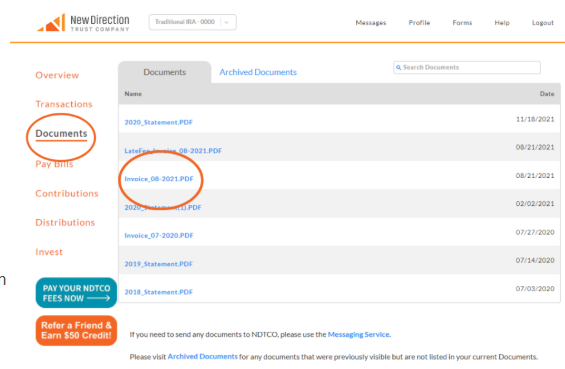
Task: Click the Pay Your NDTCO Fees Now button
Action: [x=76, y=293]
